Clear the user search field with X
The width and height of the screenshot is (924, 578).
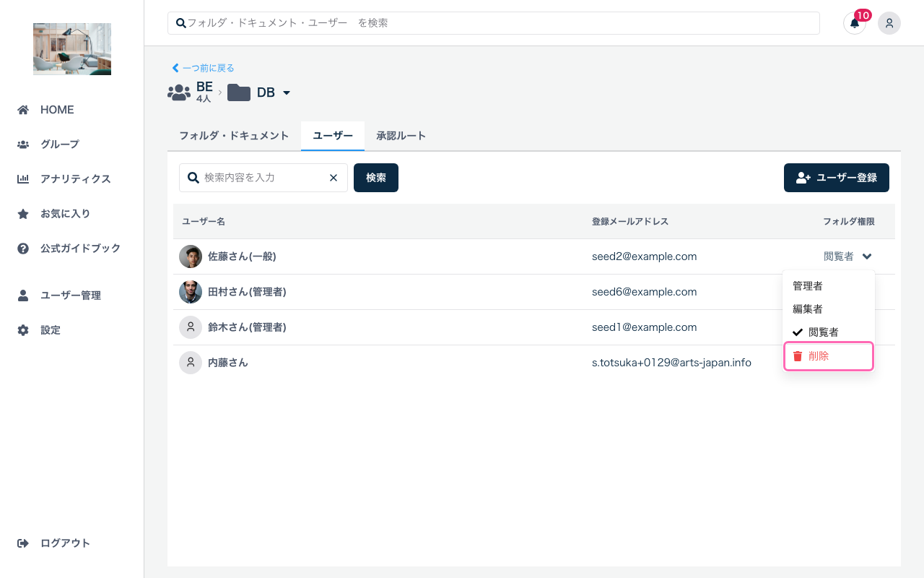pos(334,178)
